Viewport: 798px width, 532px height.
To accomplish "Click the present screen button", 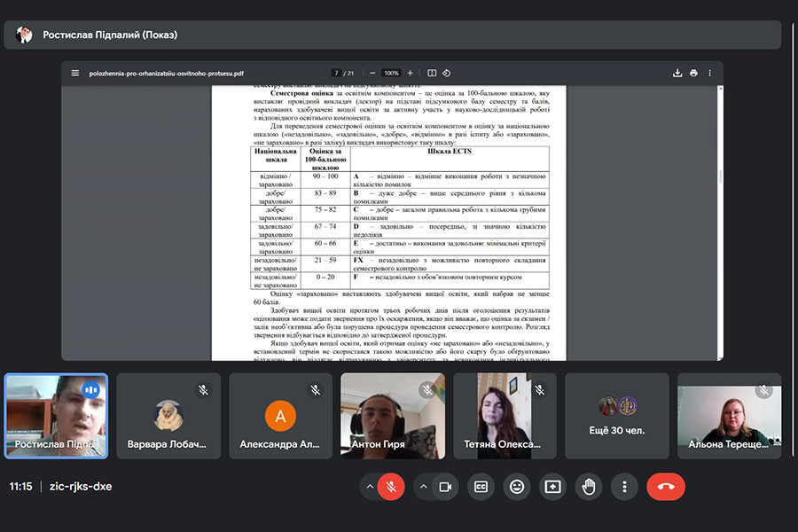I will pos(552,487).
